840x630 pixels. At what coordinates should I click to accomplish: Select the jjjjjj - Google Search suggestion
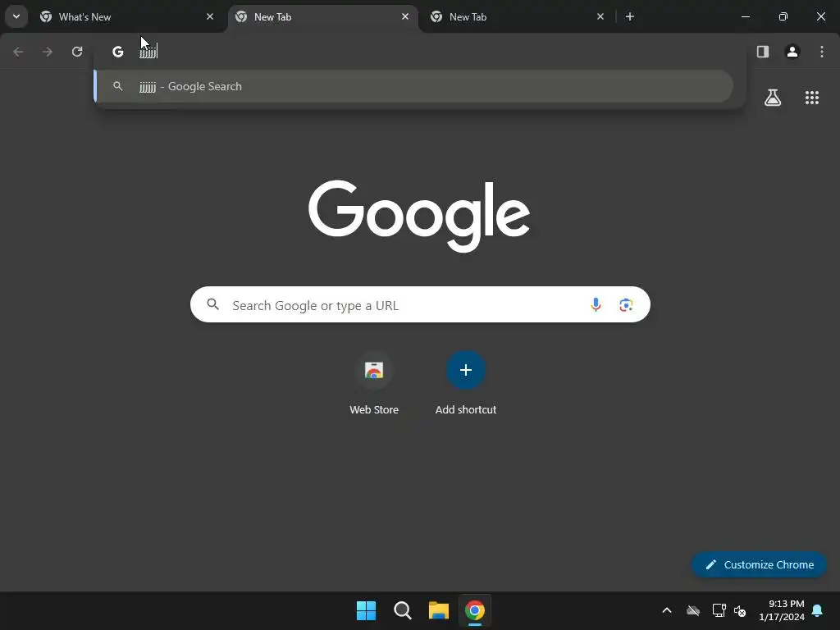tap(413, 86)
